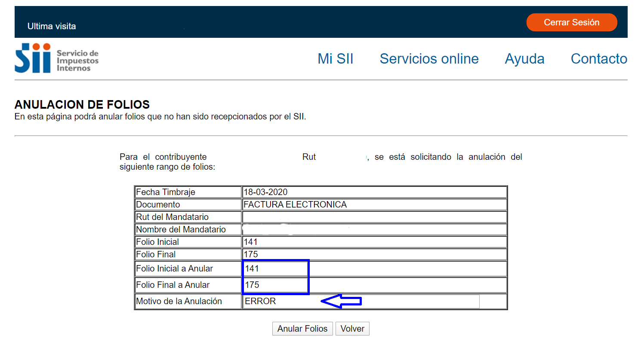644x357 pixels.
Task: Click the SII logo
Action: pyautogui.click(x=56, y=58)
